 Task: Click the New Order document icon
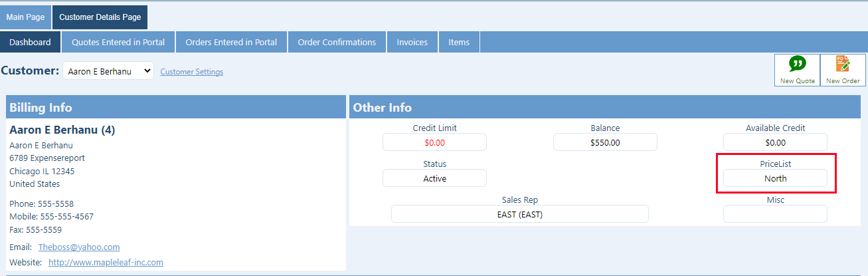pos(843,65)
